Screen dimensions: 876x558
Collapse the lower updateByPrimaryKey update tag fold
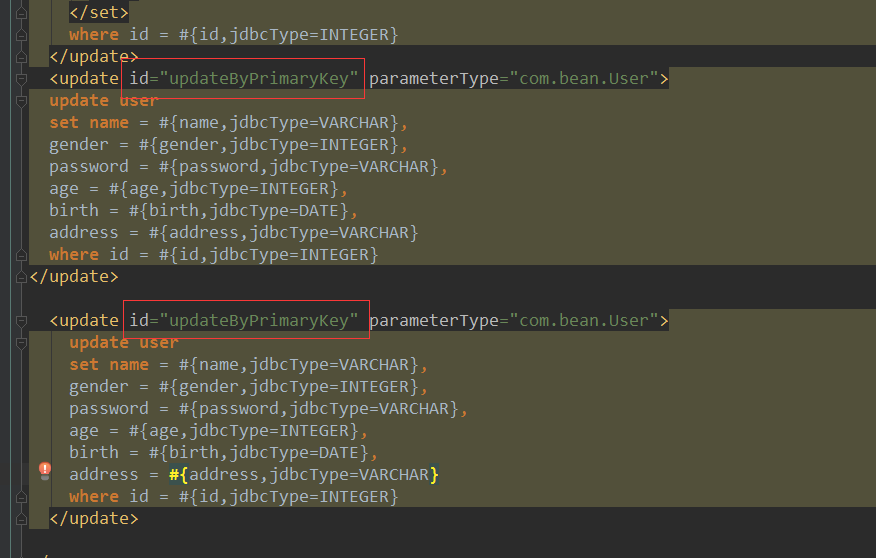[21, 321]
